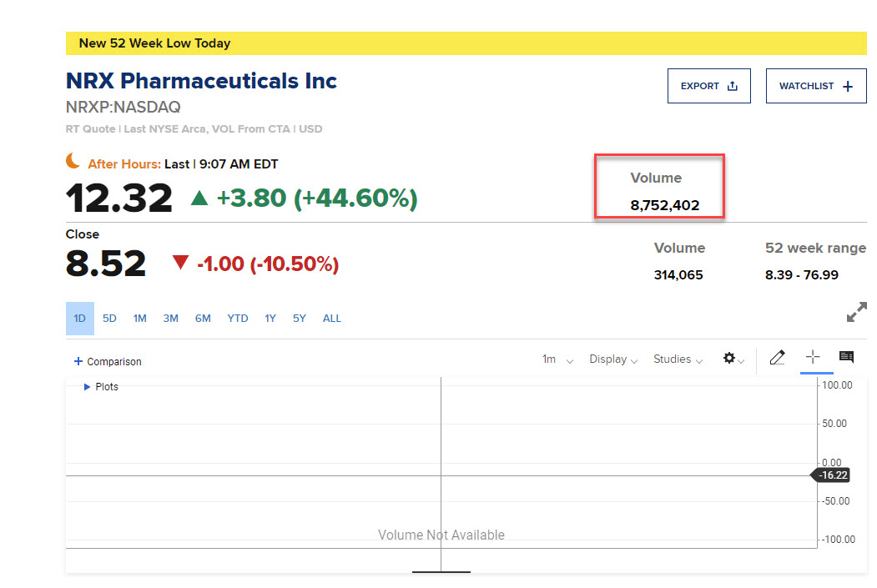Click the New 52 Week Low banner
Screen dimensions: 877x588
pos(466,43)
